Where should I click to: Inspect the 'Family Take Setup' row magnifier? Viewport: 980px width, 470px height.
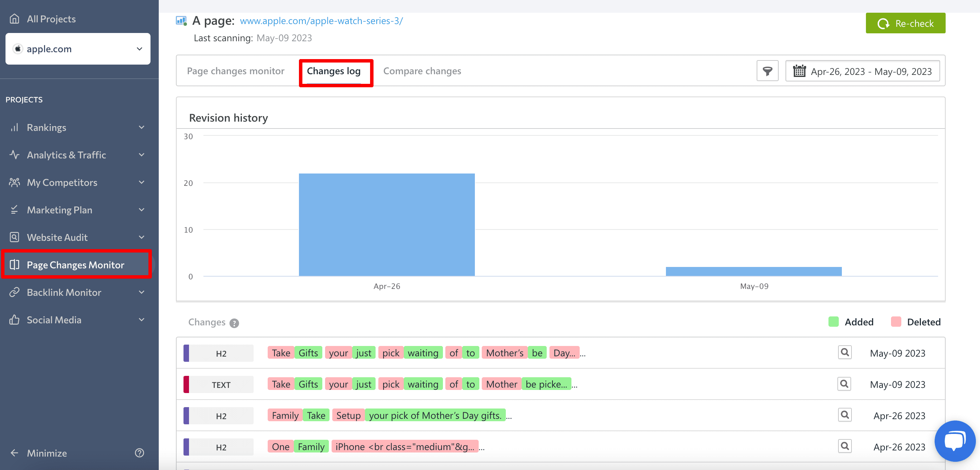tap(845, 415)
